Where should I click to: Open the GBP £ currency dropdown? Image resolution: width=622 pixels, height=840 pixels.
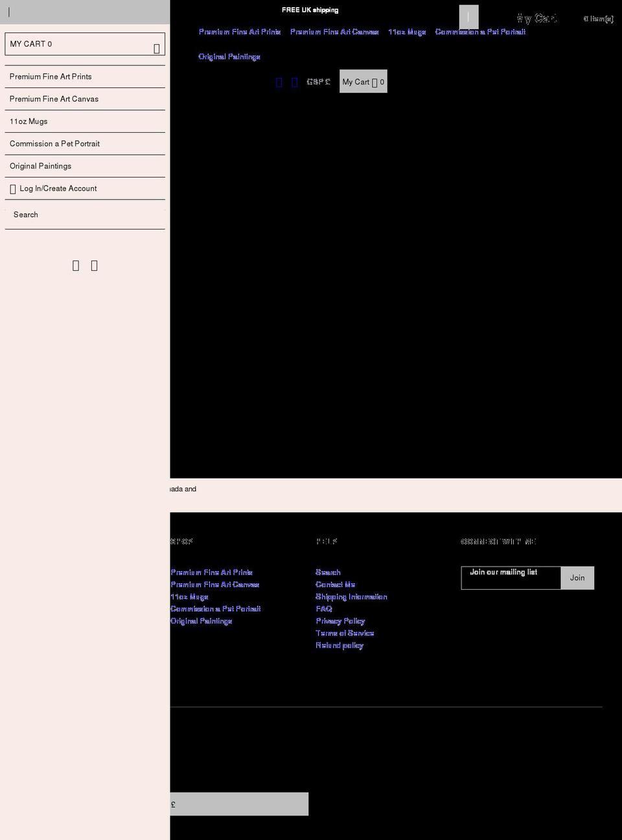[x=317, y=82]
